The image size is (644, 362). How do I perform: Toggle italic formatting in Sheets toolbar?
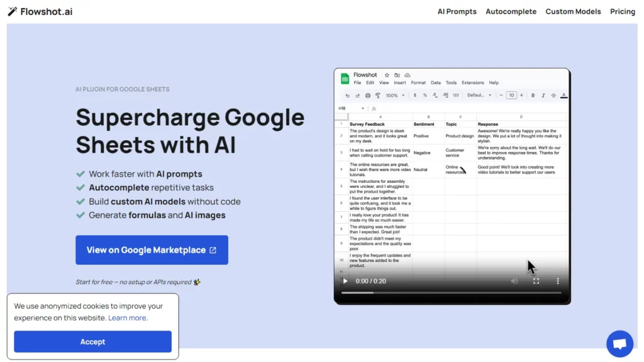543,96
